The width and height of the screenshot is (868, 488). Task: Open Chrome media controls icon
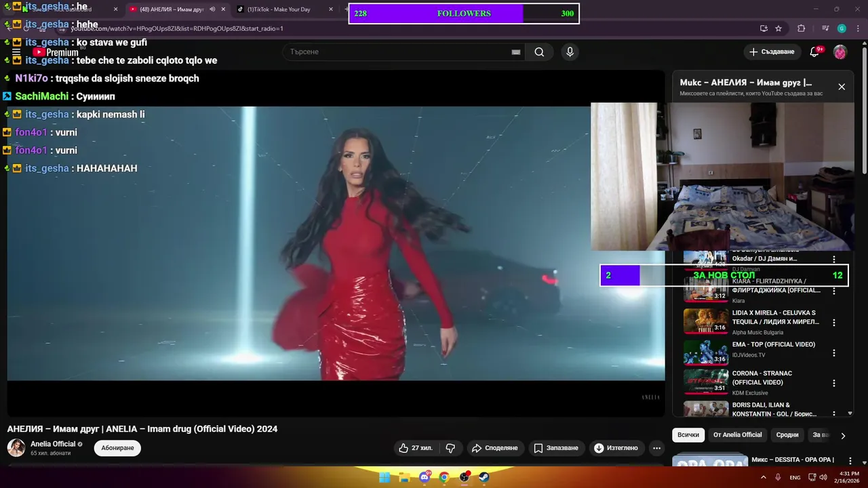point(825,28)
